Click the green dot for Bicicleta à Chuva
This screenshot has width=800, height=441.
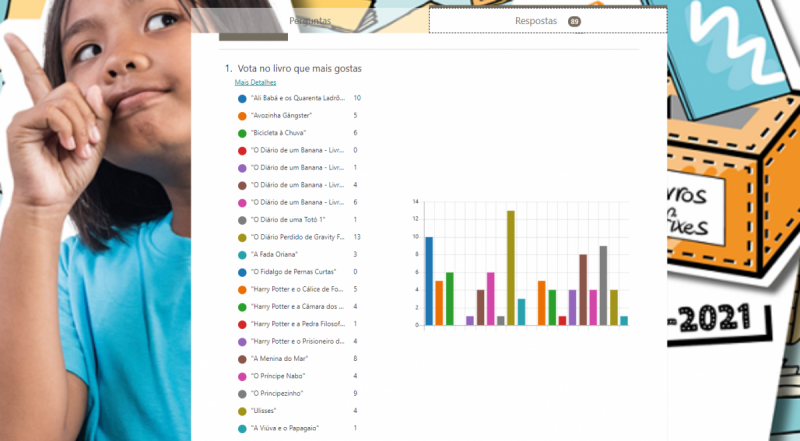(x=241, y=133)
